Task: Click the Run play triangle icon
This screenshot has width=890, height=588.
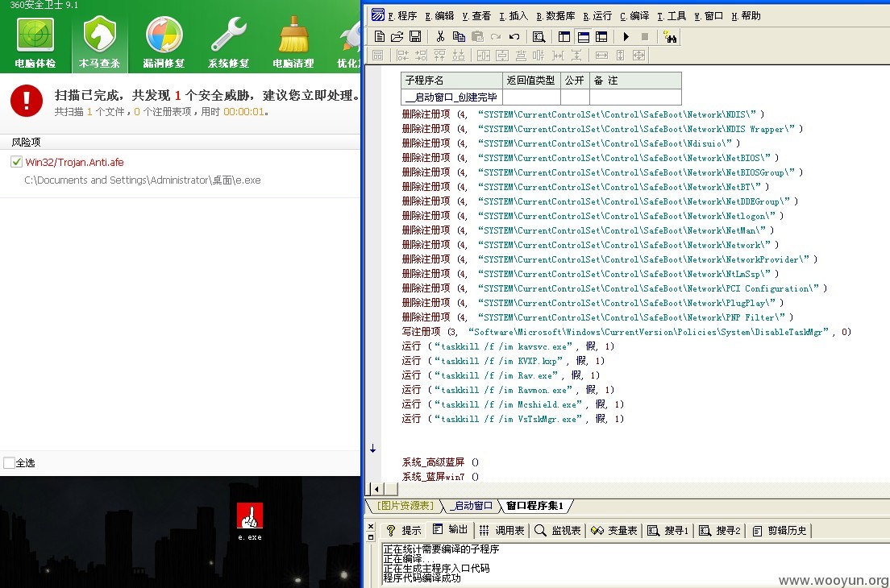Action: coord(626,37)
